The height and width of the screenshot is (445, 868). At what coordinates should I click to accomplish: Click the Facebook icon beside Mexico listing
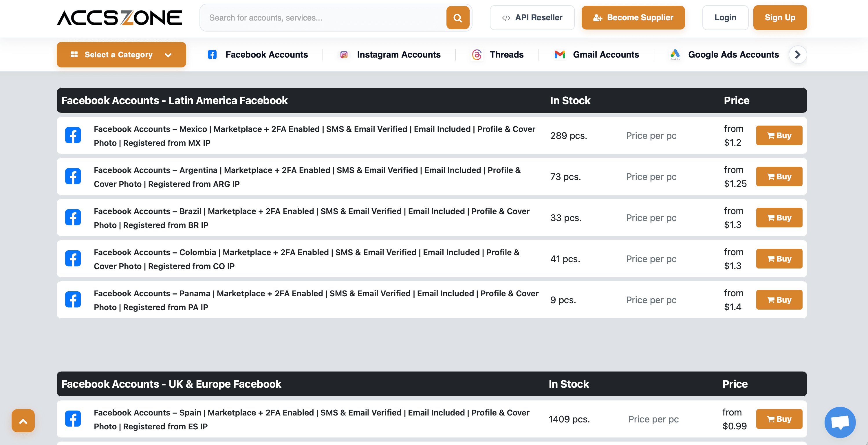(x=73, y=135)
